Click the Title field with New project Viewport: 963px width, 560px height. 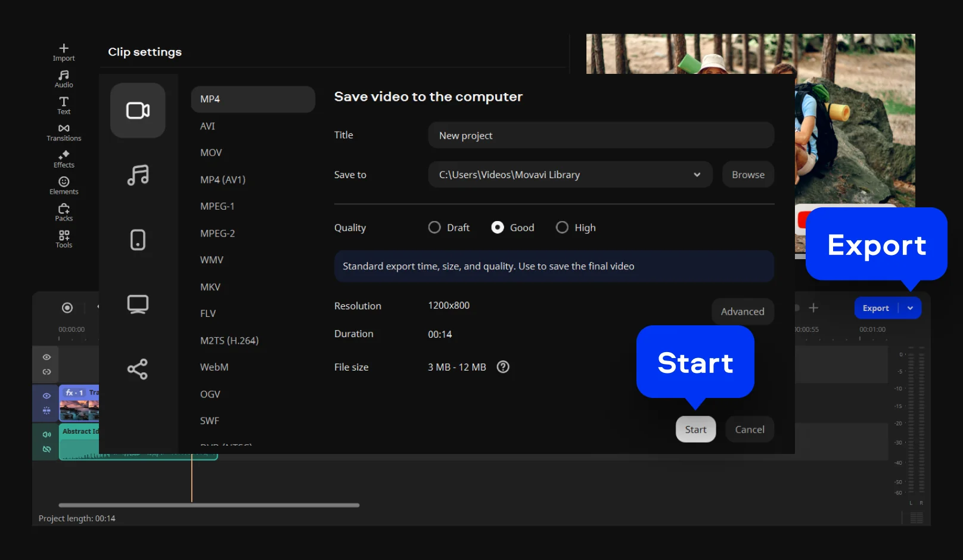click(601, 135)
